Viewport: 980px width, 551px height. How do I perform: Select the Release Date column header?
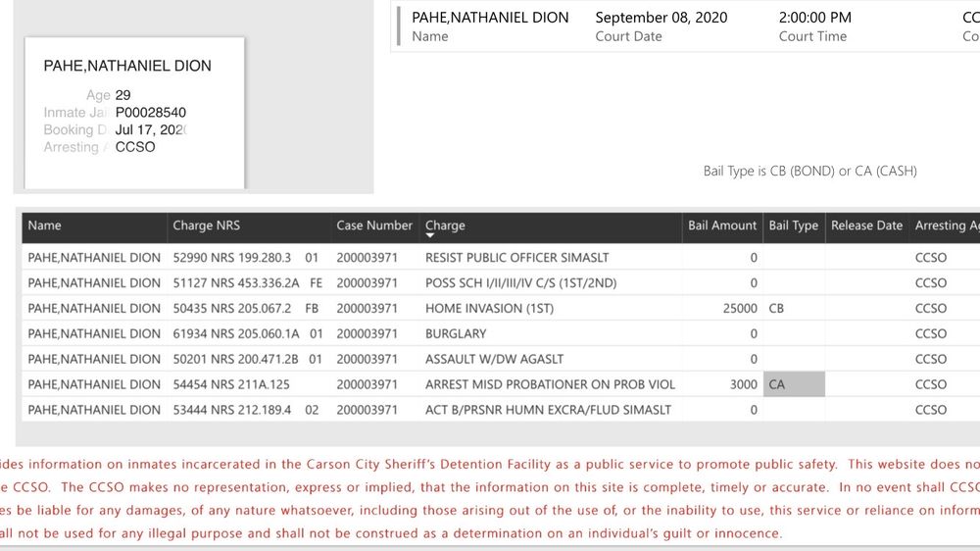click(x=866, y=225)
